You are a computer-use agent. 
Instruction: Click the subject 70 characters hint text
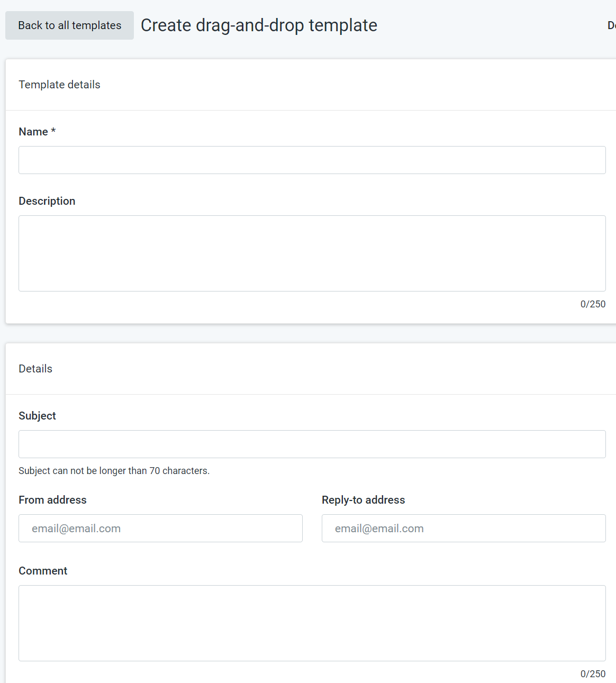coord(114,470)
